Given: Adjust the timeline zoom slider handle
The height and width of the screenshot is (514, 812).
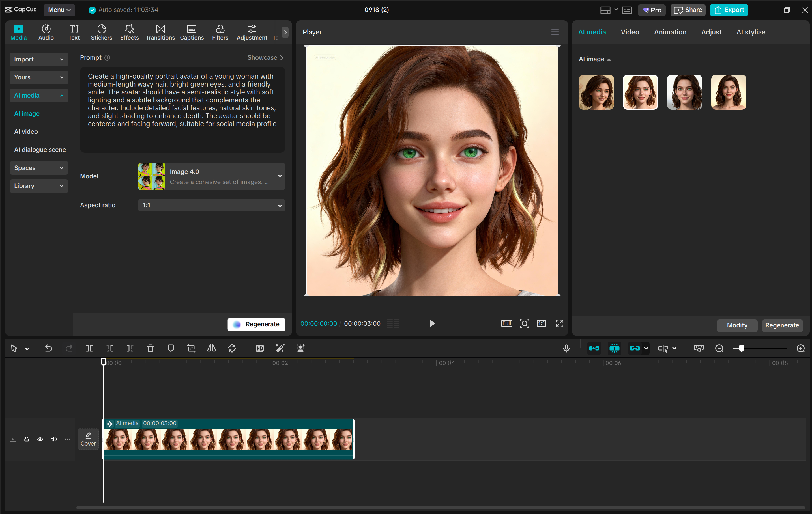Looking at the screenshot, I should pyautogui.click(x=741, y=349).
